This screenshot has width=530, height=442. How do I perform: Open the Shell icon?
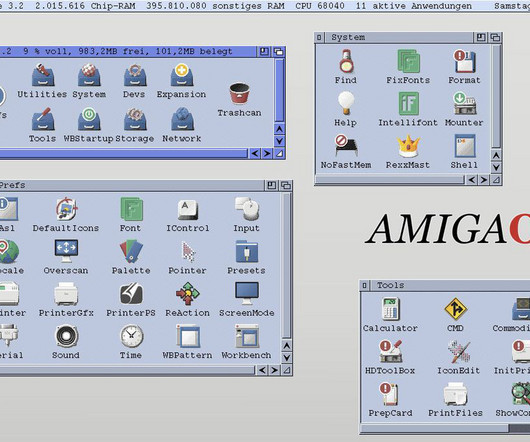point(465,146)
